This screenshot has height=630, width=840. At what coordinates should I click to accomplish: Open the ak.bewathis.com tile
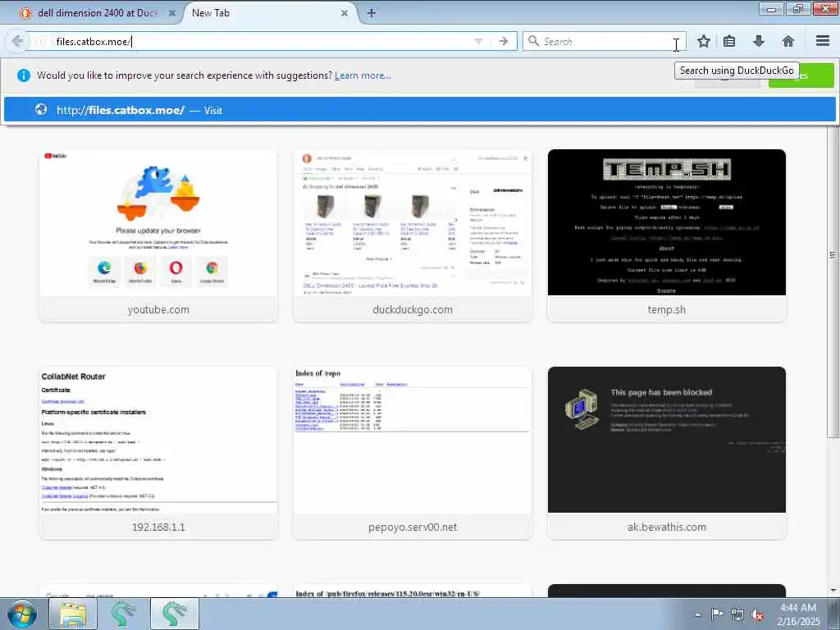666,453
